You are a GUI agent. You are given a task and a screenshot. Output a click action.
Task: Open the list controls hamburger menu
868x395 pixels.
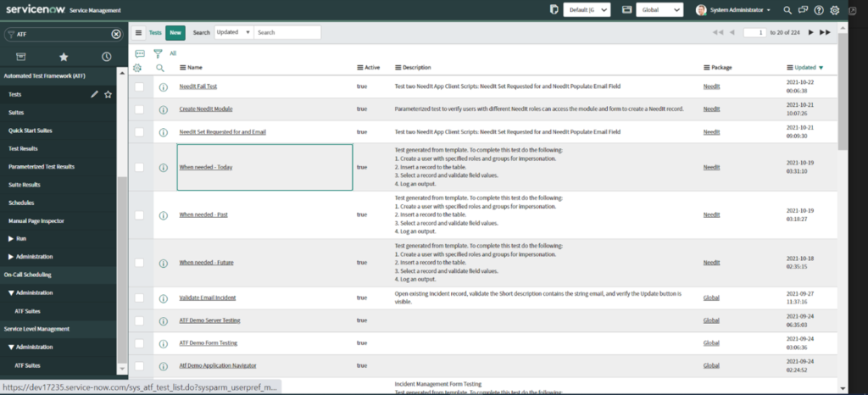point(138,33)
